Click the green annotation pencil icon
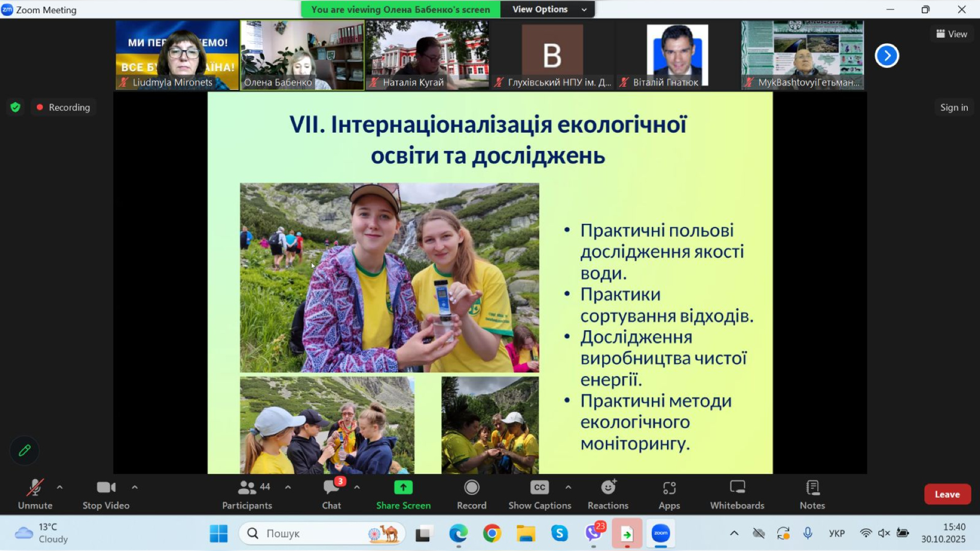The image size is (980, 551). tap(24, 450)
